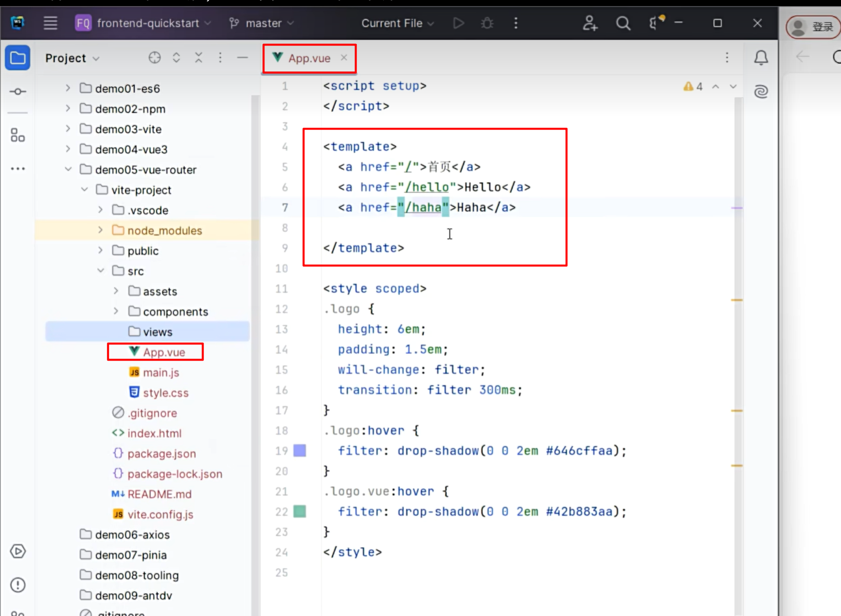Screen dimensions: 841x616
Task: Open Current File run configuration dropdown
Action: [x=398, y=23]
